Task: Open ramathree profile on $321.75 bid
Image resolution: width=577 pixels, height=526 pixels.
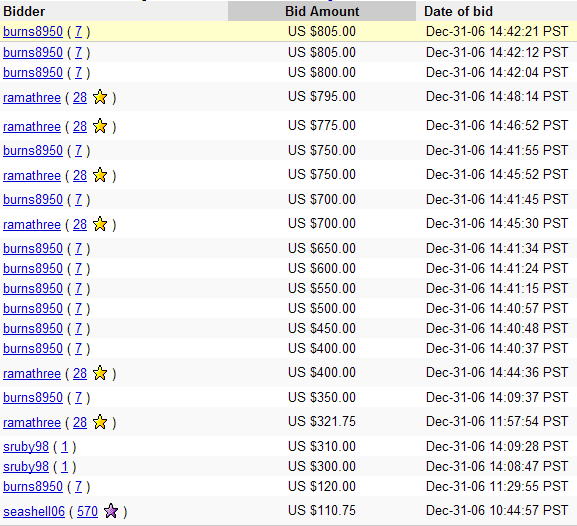Action: (32, 423)
